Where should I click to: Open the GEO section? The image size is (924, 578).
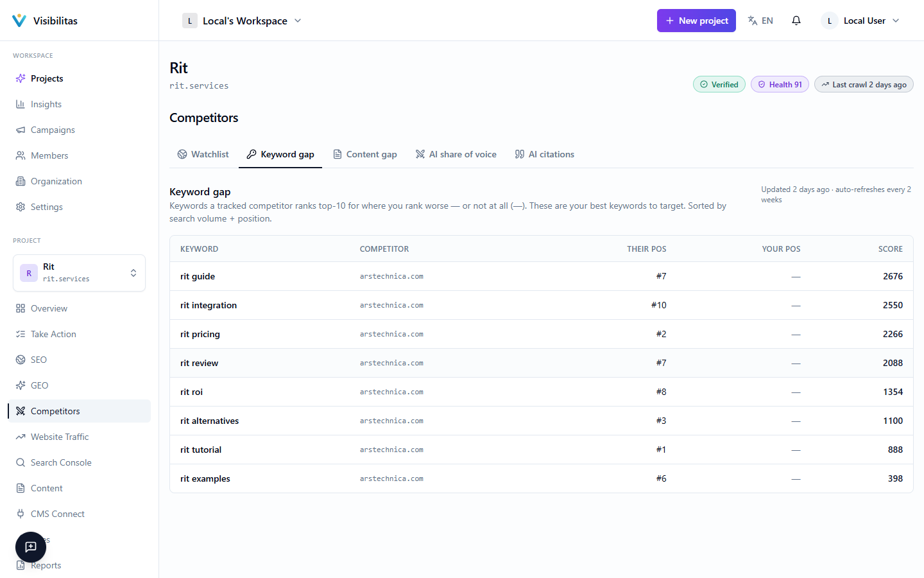pyautogui.click(x=79, y=385)
